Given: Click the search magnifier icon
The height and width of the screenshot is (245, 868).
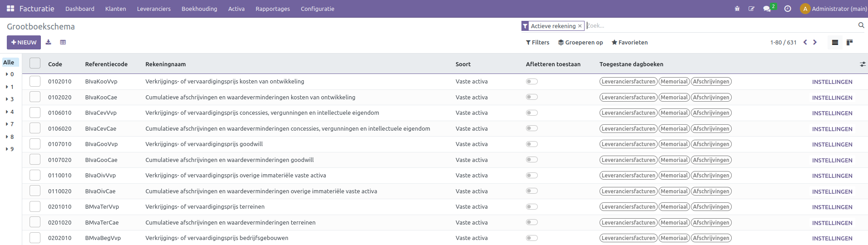Looking at the screenshot, I should pyautogui.click(x=861, y=25).
